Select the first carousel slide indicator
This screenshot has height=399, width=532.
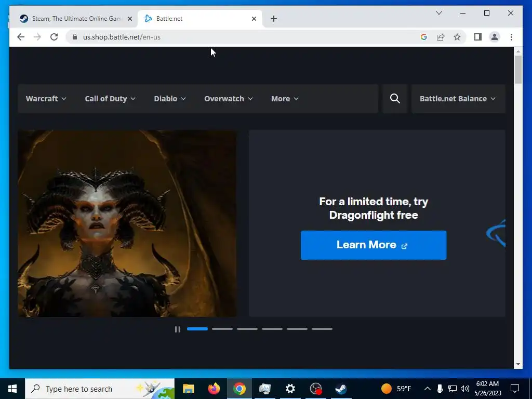pyautogui.click(x=197, y=329)
